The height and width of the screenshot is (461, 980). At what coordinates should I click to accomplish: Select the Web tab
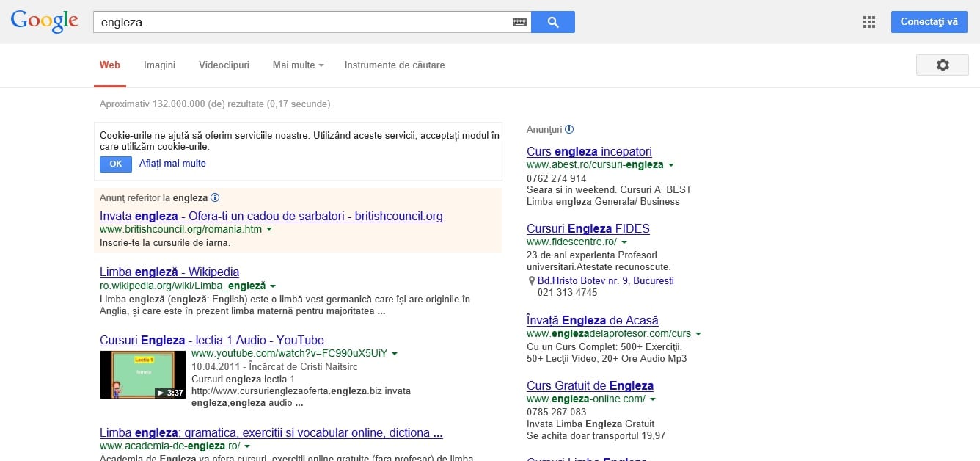coord(110,65)
